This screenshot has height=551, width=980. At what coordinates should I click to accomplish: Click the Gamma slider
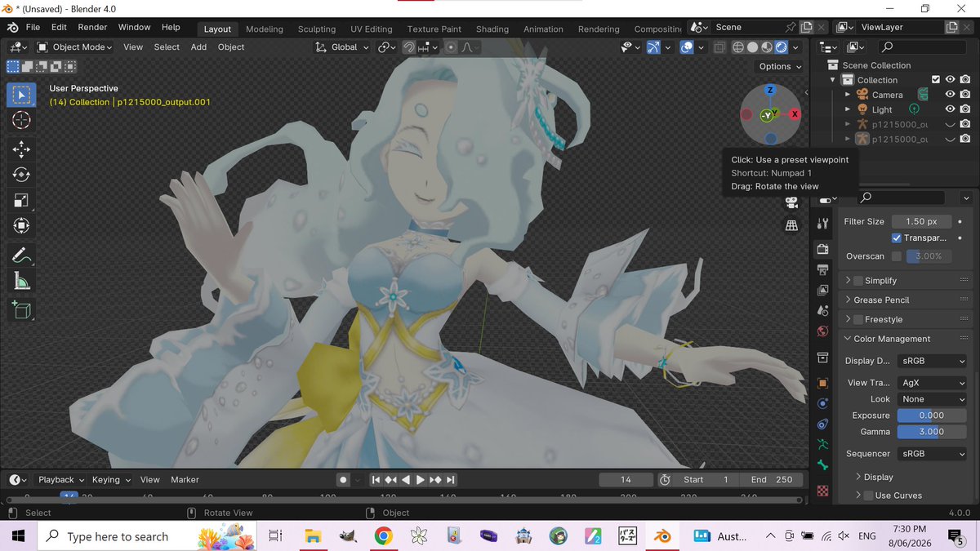click(x=932, y=432)
